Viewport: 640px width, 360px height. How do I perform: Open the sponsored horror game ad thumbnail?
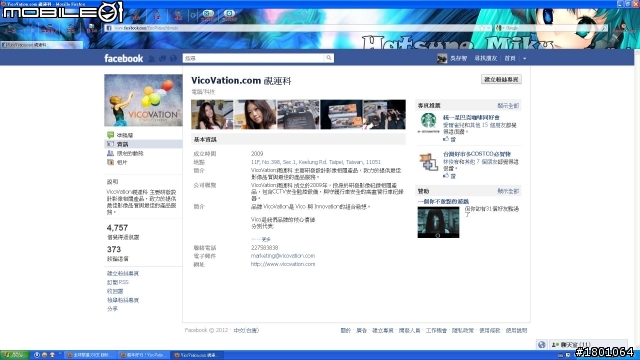(438, 222)
